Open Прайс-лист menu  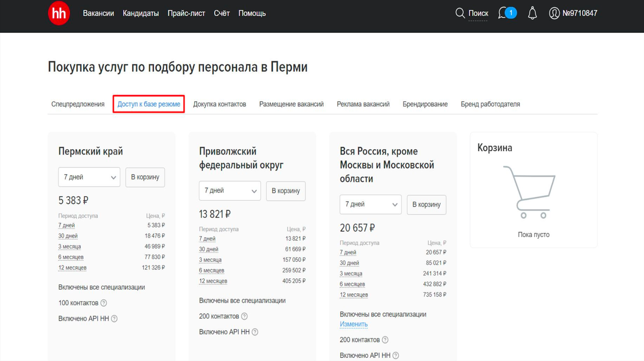click(x=186, y=13)
